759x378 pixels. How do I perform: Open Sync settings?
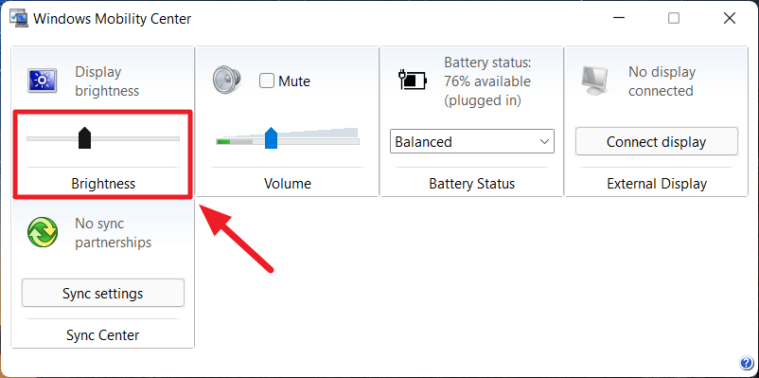click(103, 293)
